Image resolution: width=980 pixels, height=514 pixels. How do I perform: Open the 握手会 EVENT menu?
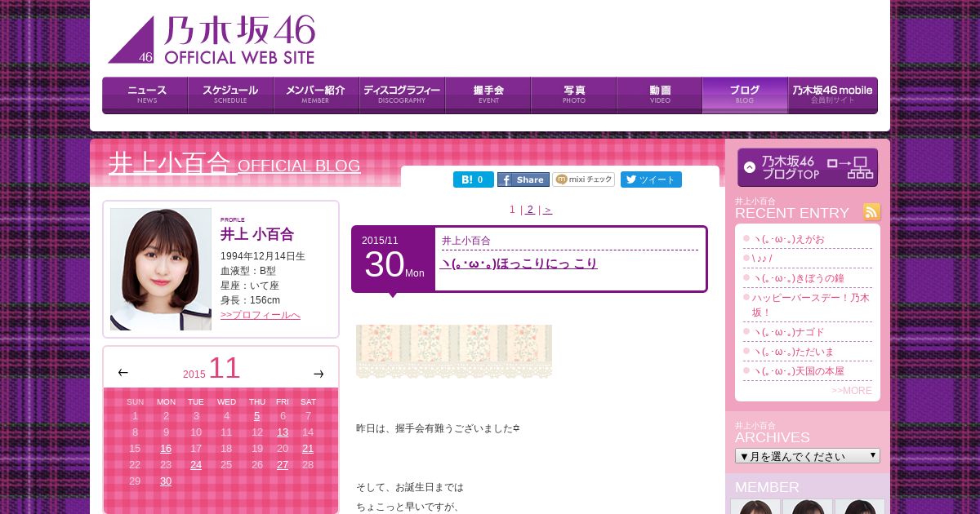[x=488, y=95]
